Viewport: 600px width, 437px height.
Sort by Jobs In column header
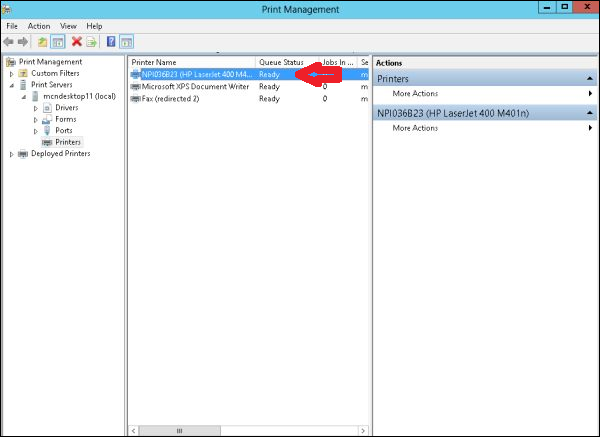(x=338, y=62)
